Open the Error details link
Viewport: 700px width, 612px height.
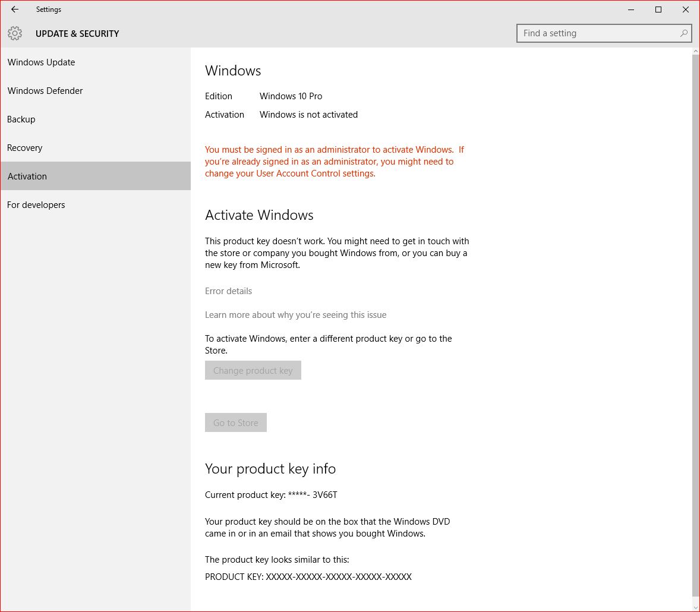coord(228,291)
